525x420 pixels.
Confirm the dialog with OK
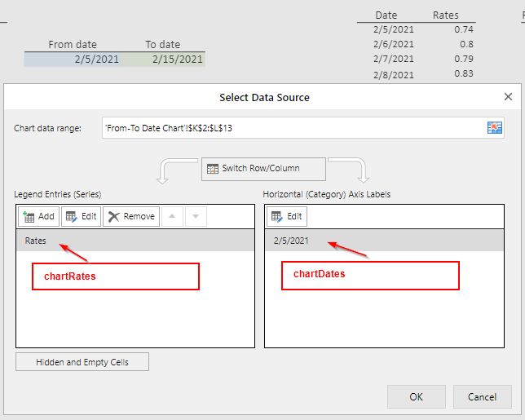(416, 397)
